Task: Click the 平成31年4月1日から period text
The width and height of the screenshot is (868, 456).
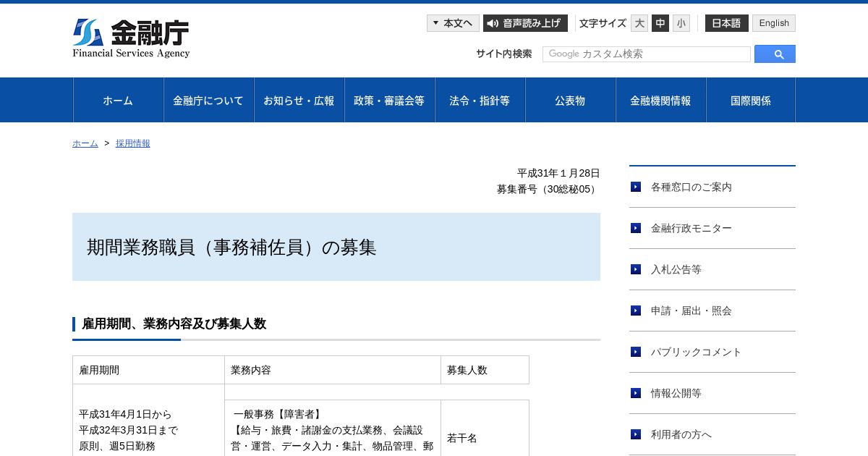Action: [125, 414]
